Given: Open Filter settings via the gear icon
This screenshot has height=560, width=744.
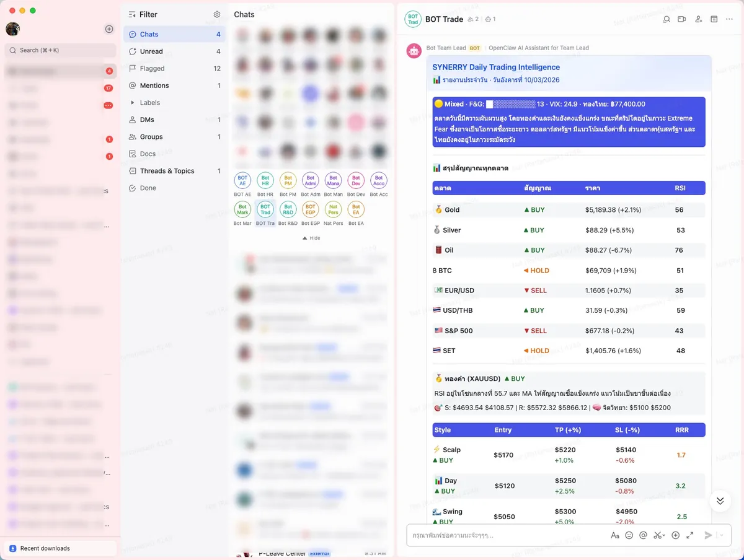Looking at the screenshot, I should (x=216, y=14).
